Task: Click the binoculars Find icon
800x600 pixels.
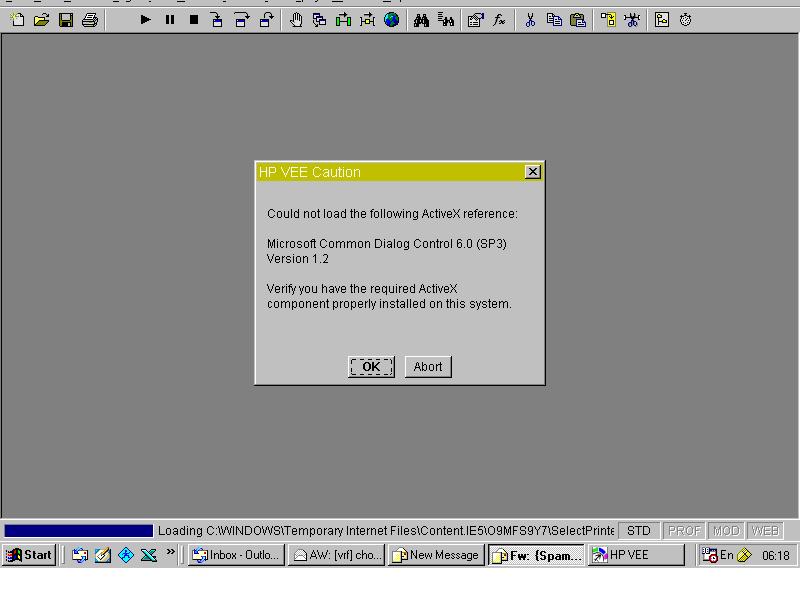Action: tap(421, 20)
